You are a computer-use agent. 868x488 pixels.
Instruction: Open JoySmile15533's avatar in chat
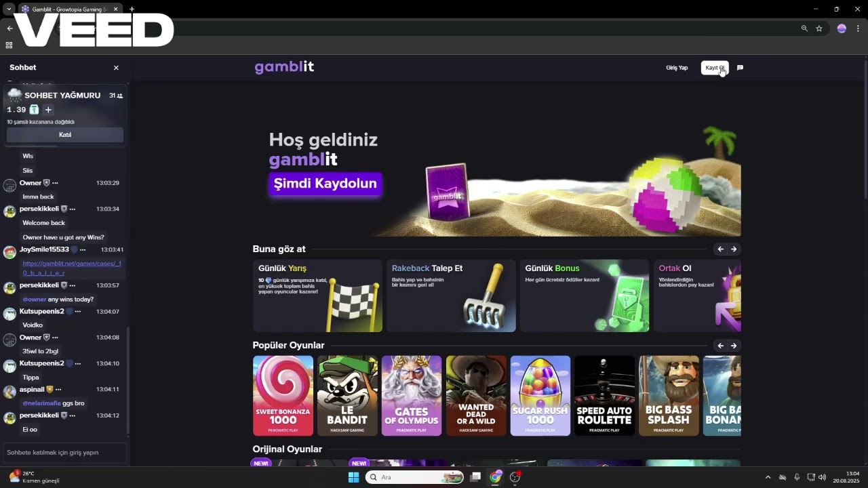point(9,253)
